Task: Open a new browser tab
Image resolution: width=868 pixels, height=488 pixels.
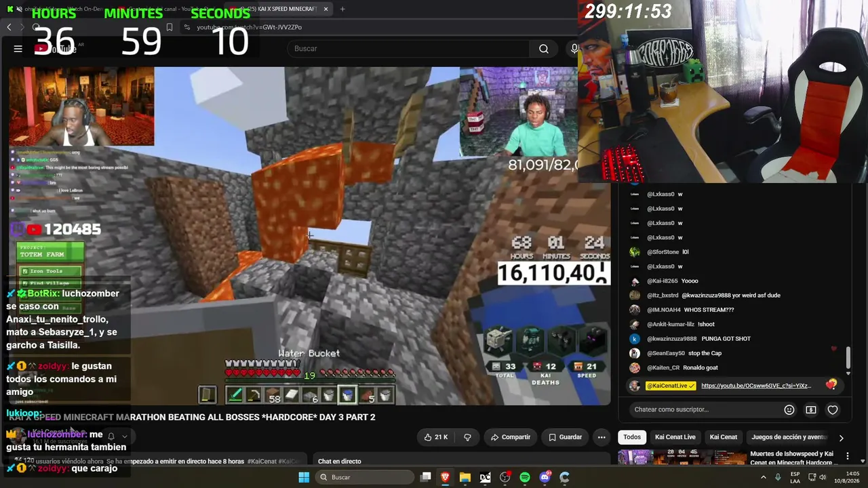Action: pos(342,9)
